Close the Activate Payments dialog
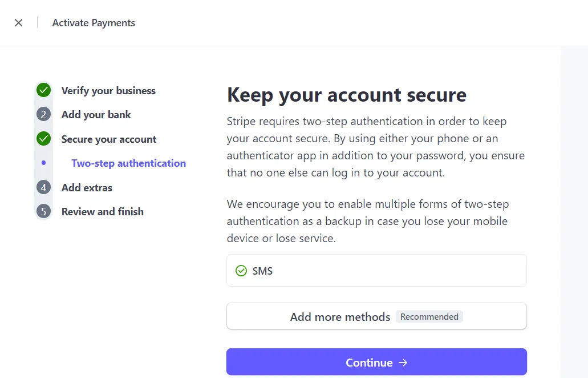Screen dimensions: 588x378 18,23
